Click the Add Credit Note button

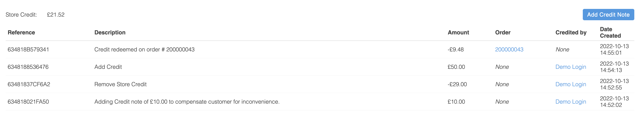(x=608, y=15)
